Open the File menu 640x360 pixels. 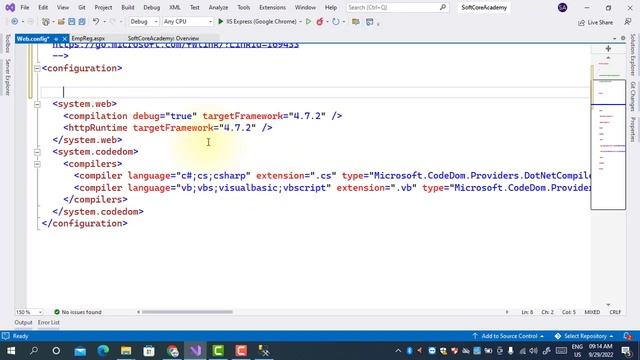[x=24, y=7]
